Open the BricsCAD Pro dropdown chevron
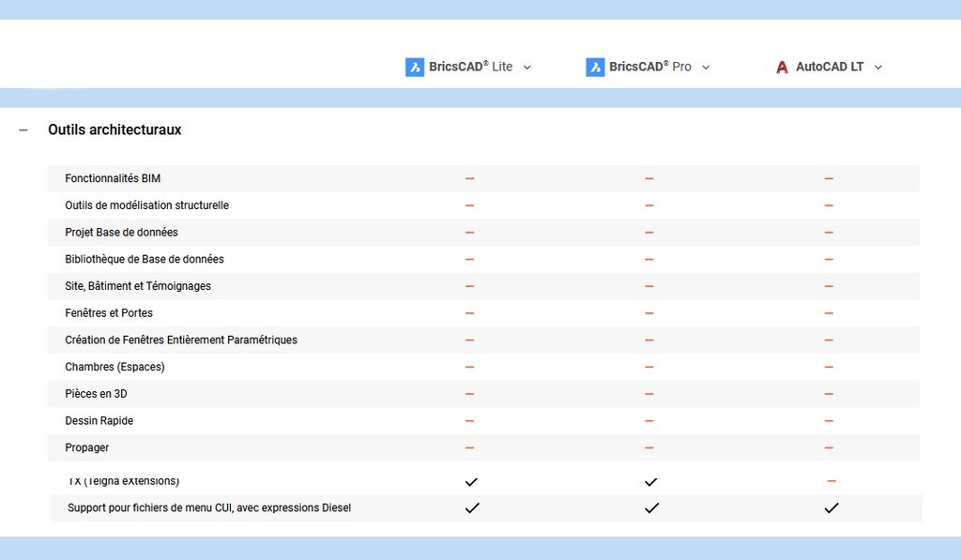Image resolution: width=961 pixels, height=560 pixels. pyautogui.click(x=706, y=68)
